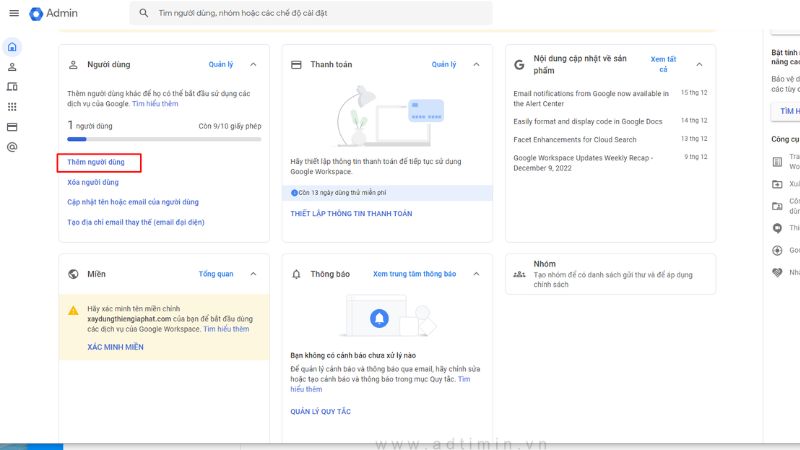Open Users from the sidebar person icon

pyautogui.click(x=12, y=67)
